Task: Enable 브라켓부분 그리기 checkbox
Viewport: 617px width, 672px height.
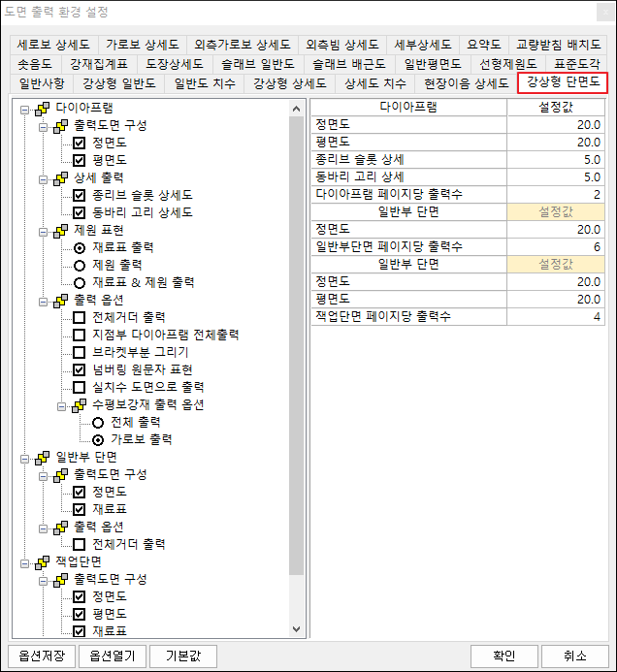Action: [79, 352]
